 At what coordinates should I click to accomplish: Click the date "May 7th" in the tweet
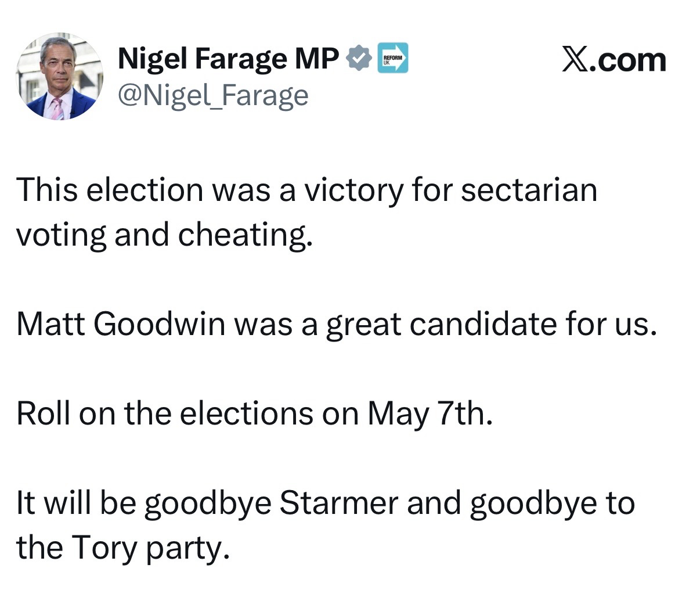(x=430, y=413)
